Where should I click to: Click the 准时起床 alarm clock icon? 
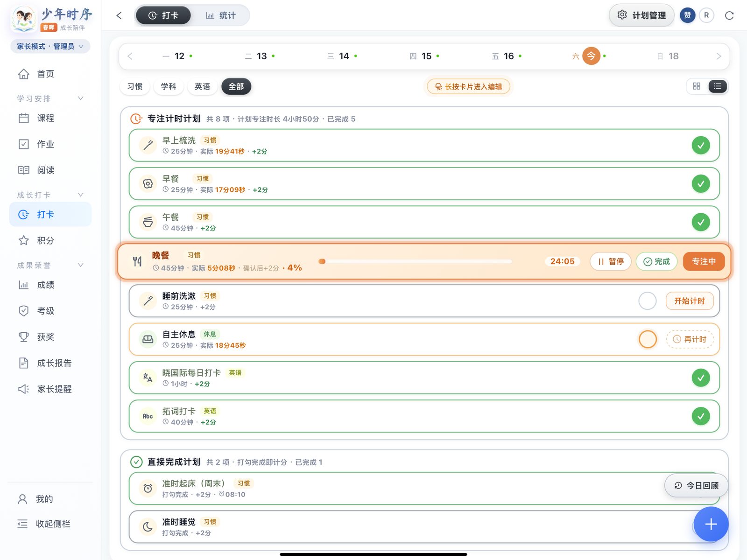coord(148,489)
